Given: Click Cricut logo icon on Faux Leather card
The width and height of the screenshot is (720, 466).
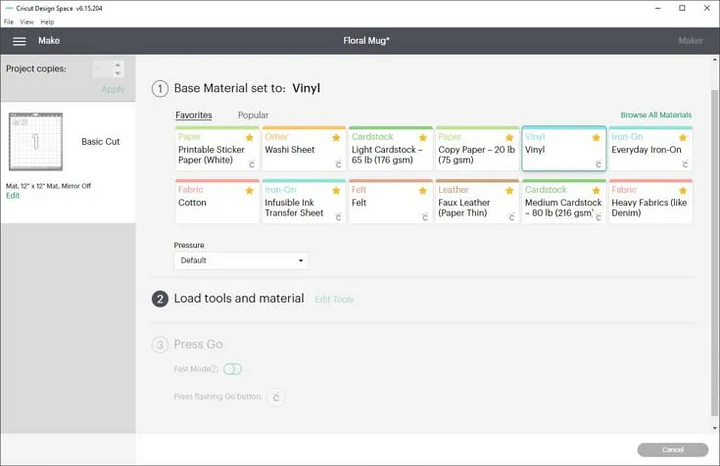Looking at the screenshot, I should point(512,217).
